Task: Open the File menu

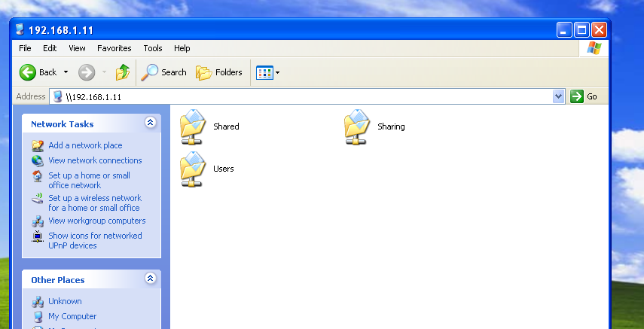Action: [x=25, y=48]
